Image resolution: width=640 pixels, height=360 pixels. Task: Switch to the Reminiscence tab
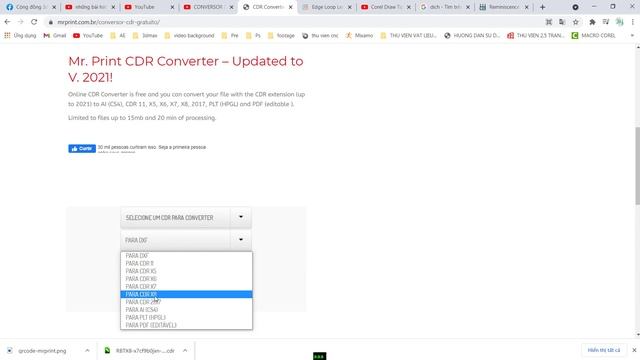(504, 7)
